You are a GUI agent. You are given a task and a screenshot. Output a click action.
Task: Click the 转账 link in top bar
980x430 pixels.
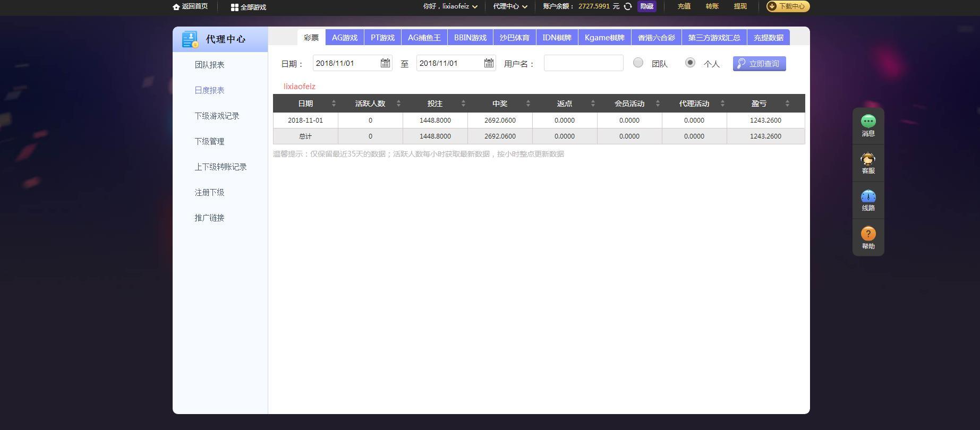pyautogui.click(x=712, y=6)
